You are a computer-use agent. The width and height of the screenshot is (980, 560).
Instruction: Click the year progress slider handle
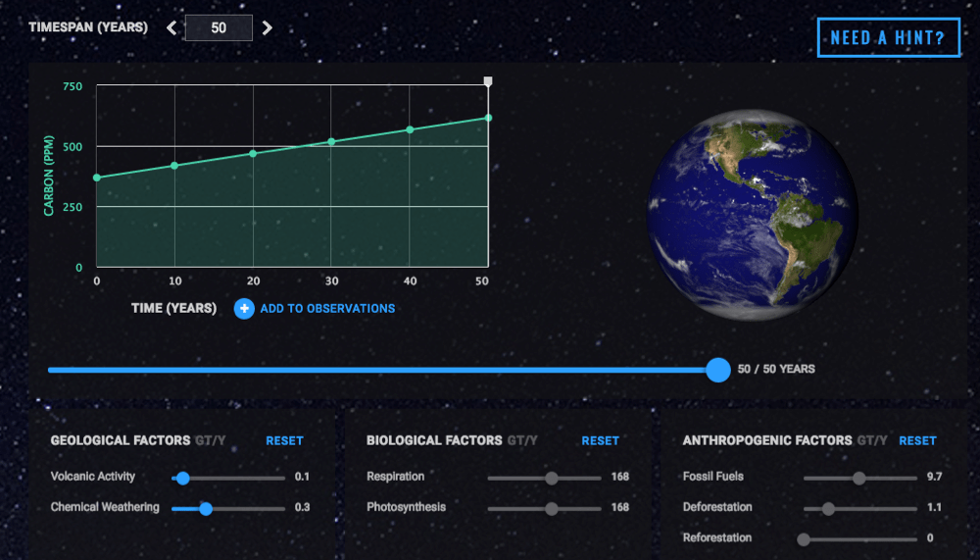click(718, 370)
